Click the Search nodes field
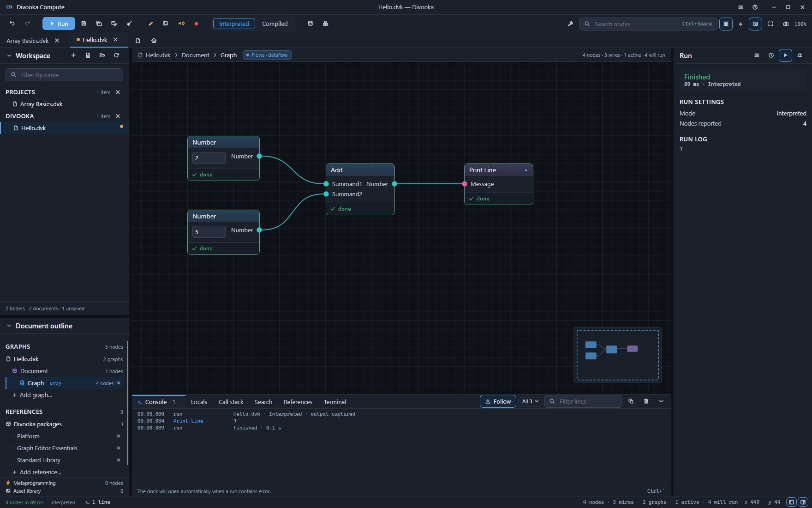 (648, 24)
